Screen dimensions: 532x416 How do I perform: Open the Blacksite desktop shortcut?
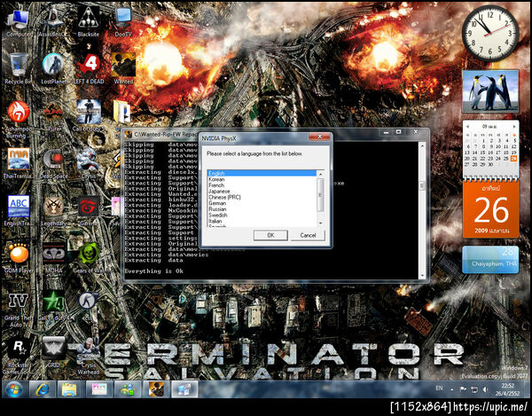pyautogui.click(x=88, y=22)
